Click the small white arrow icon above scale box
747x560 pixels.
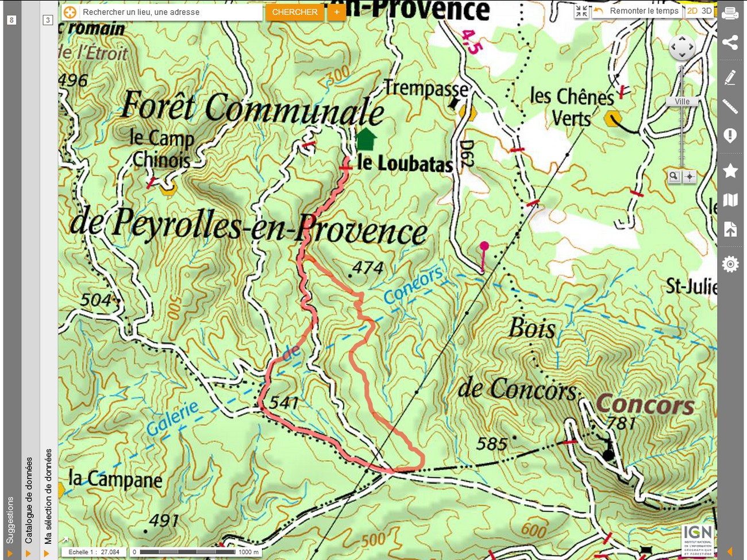coord(66,540)
